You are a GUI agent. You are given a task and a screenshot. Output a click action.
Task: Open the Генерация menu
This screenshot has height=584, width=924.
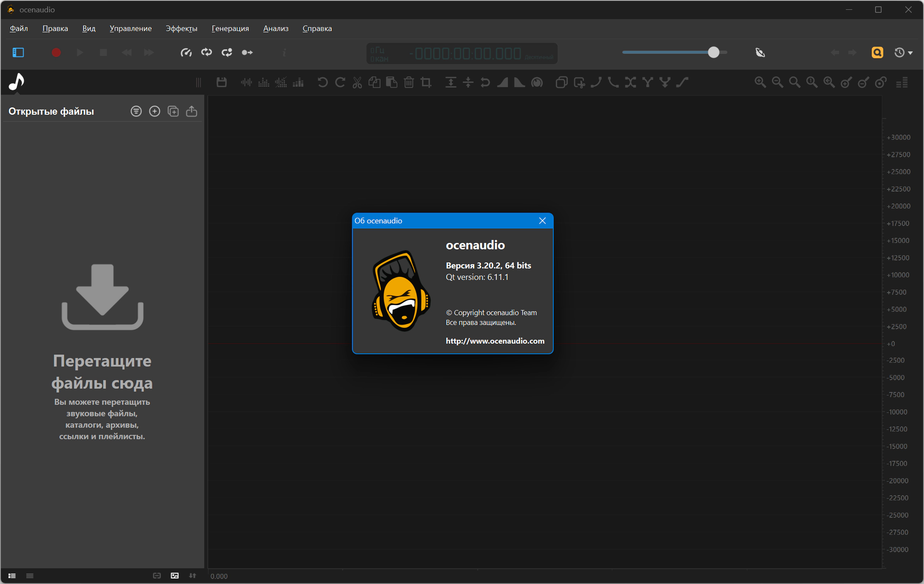230,28
